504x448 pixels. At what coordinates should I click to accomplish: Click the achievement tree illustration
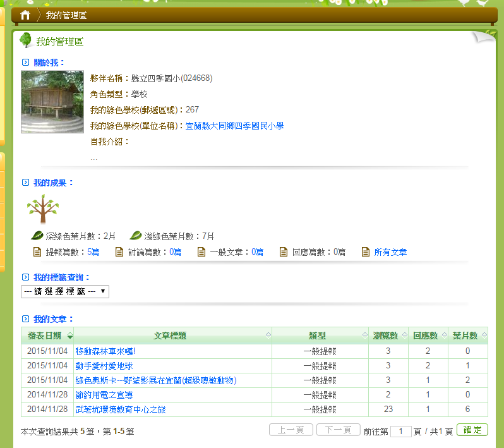point(43,209)
